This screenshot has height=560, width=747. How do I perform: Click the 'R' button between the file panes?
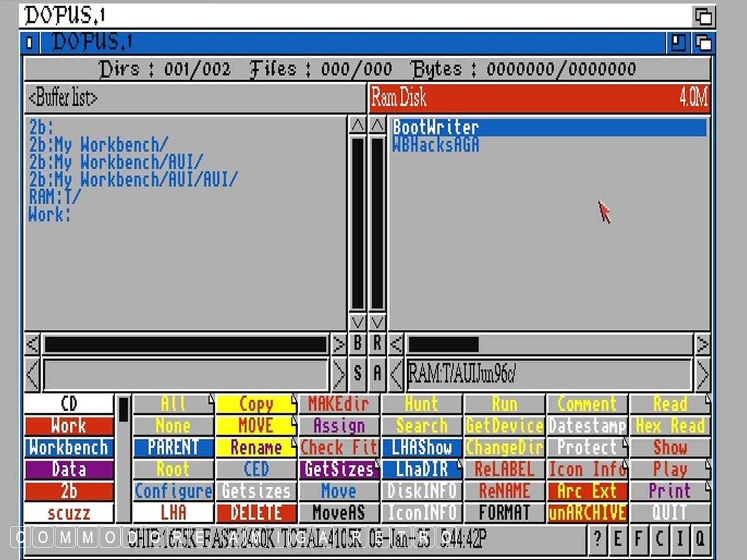[x=377, y=343]
